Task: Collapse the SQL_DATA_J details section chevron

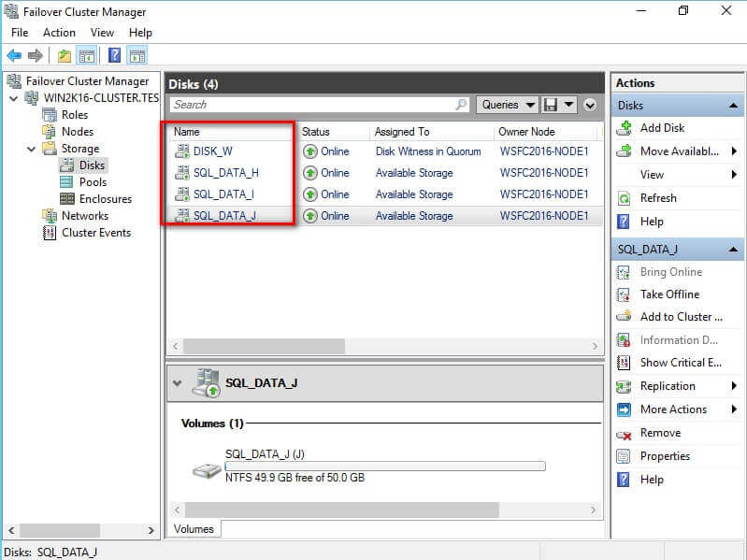Action: point(178,383)
